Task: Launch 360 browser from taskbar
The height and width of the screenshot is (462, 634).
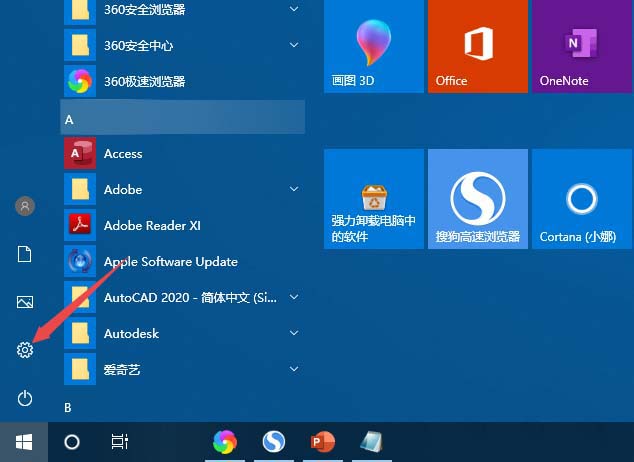Action: click(x=225, y=442)
